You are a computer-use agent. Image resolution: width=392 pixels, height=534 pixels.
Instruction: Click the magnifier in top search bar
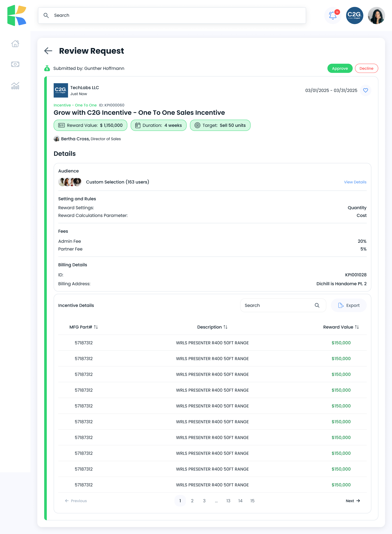click(46, 15)
